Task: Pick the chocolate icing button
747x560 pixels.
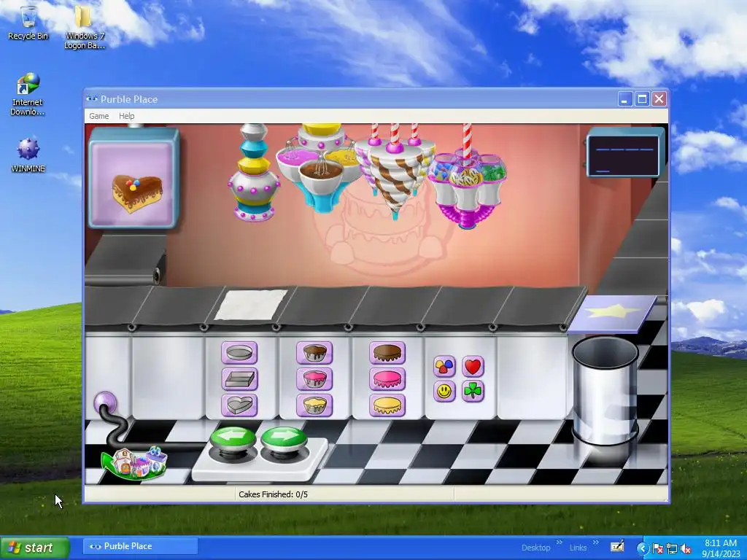Action: coord(387,353)
